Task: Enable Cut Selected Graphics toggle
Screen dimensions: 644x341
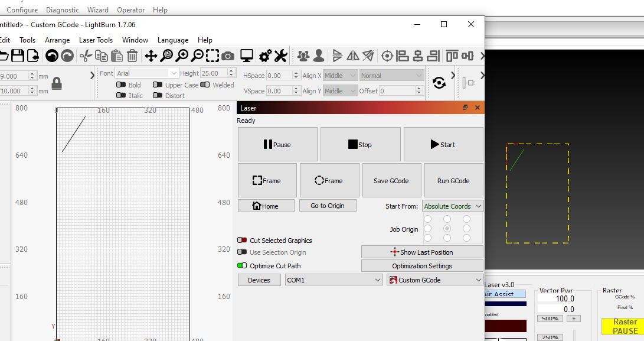Action: (242, 240)
